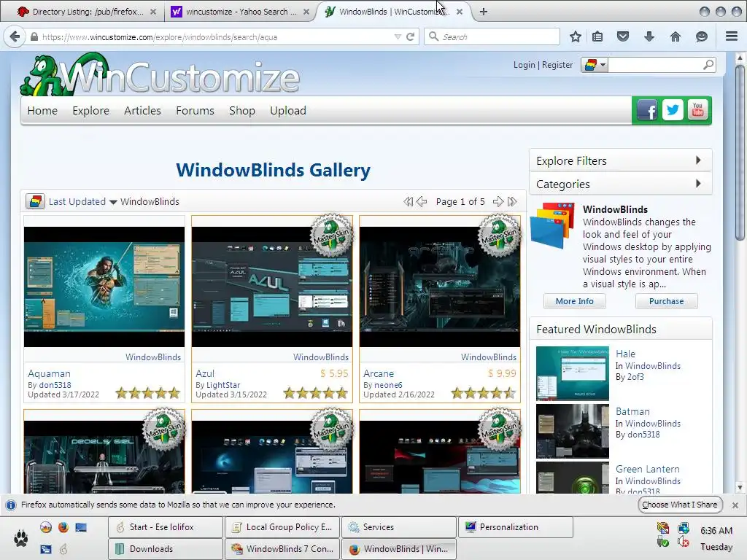This screenshot has width=747, height=560.
Task: Open Firefox downloads arrow icon
Action: [649, 36]
